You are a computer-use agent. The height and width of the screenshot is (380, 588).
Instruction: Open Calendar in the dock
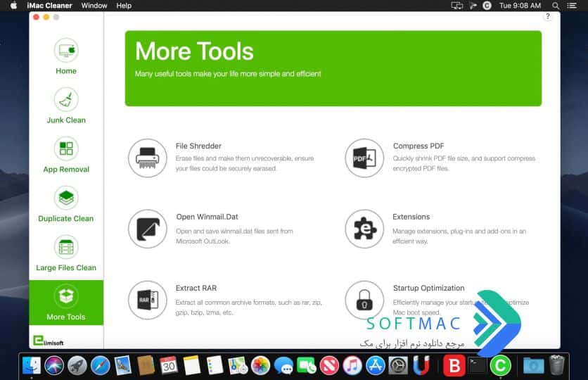tap(169, 365)
